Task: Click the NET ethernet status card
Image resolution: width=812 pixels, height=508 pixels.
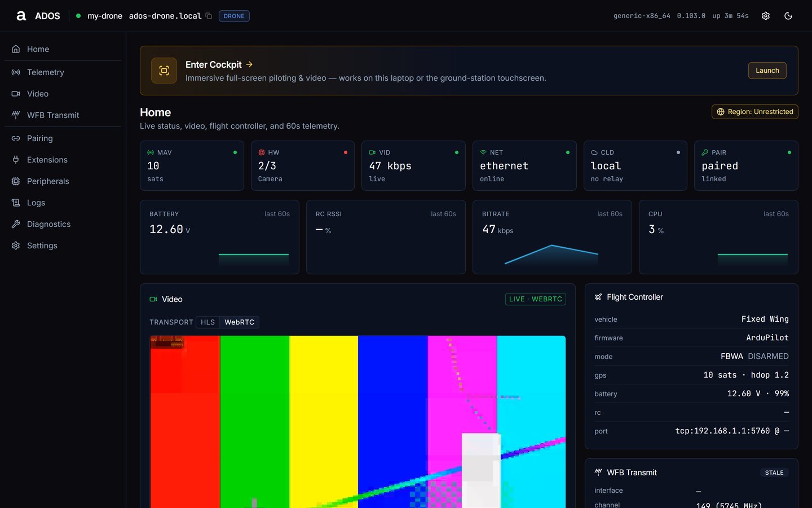Action: [x=524, y=165]
